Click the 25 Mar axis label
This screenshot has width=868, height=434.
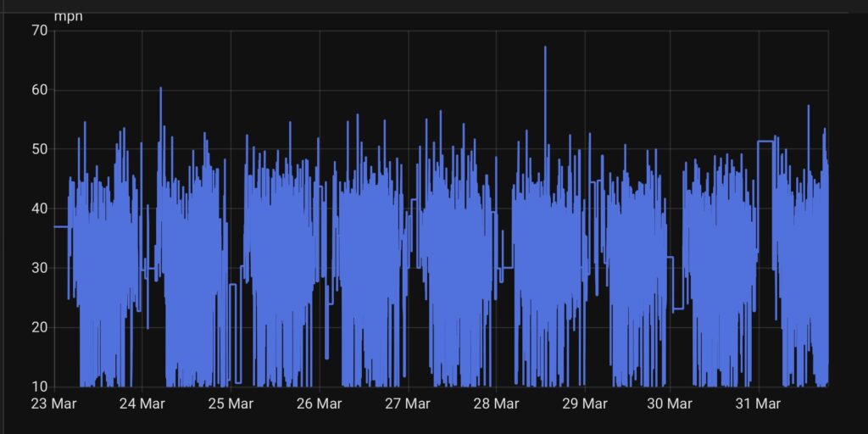(x=231, y=403)
